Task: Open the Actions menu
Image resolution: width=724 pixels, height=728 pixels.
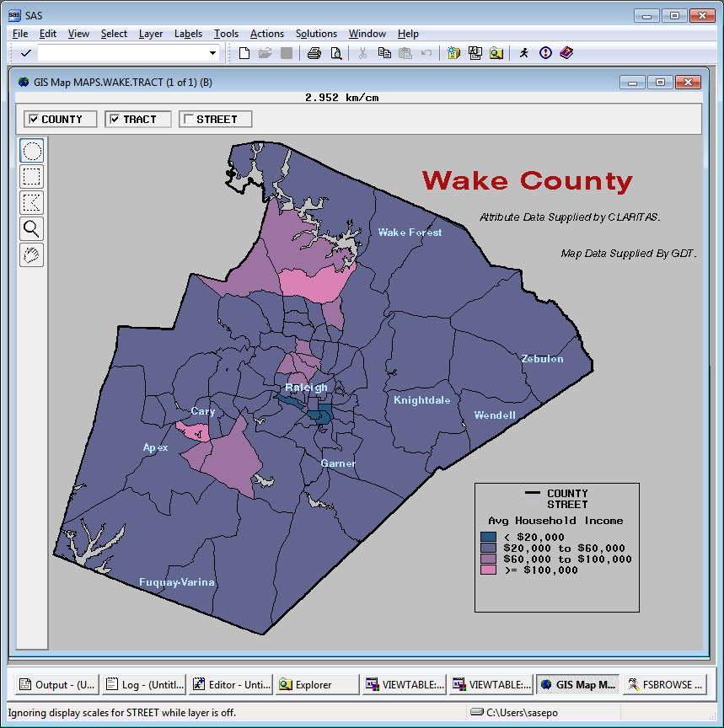Action: [266, 34]
